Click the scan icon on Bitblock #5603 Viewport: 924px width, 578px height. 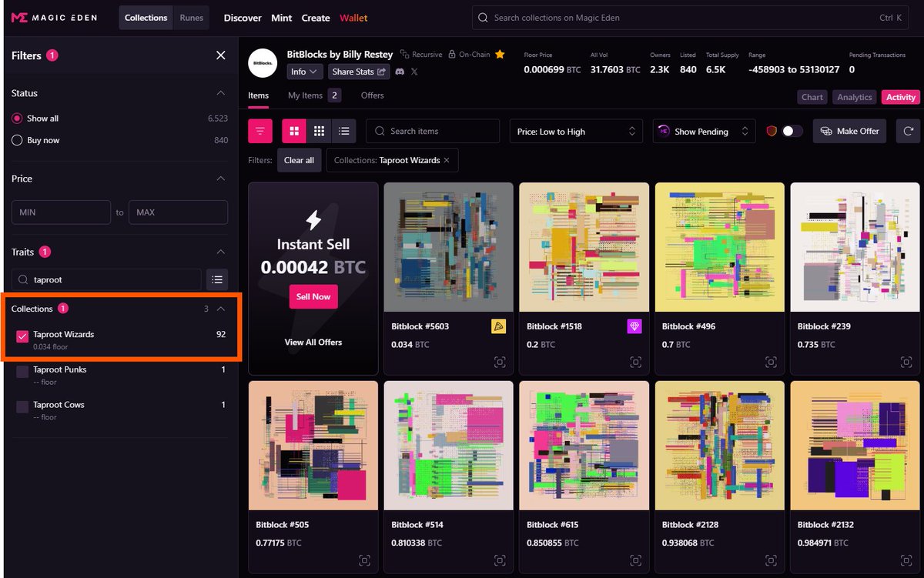pyautogui.click(x=500, y=362)
